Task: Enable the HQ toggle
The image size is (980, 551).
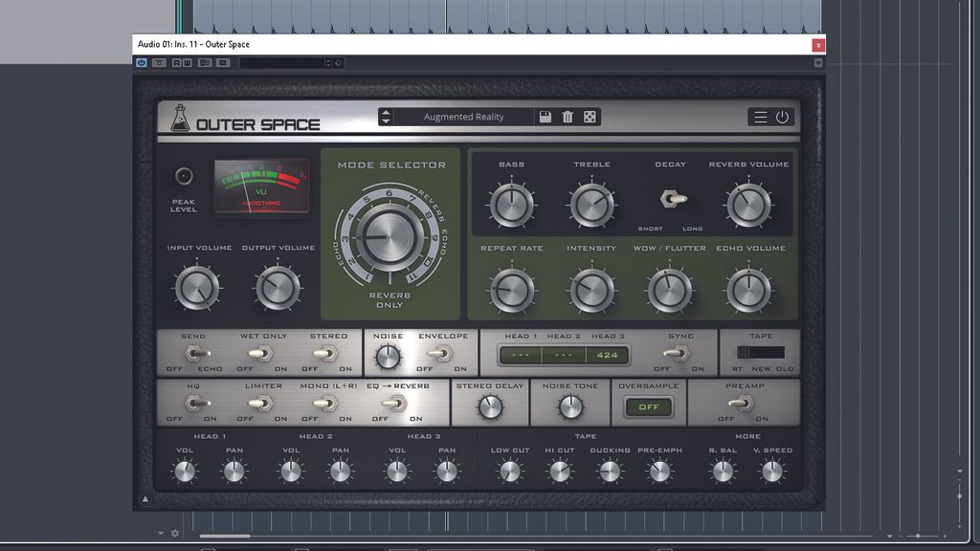Action: pyautogui.click(x=196, y=404)
